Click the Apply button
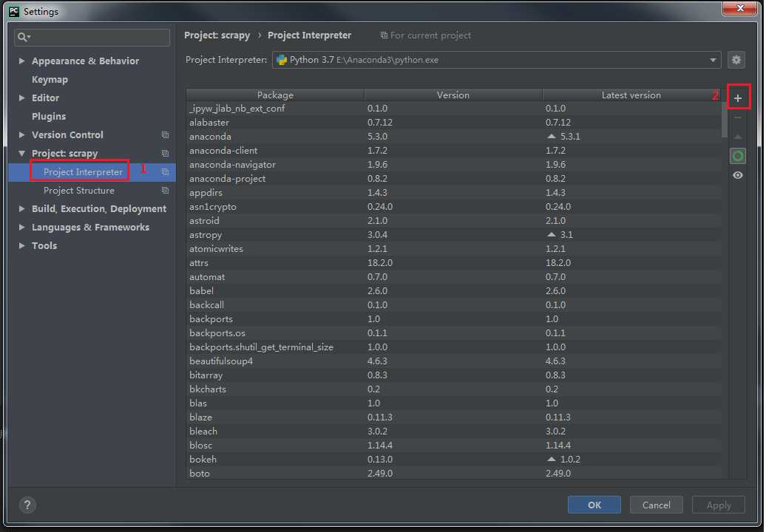This screenshot has height=532, width=766. pyautogui.click(x=719, y=505)
